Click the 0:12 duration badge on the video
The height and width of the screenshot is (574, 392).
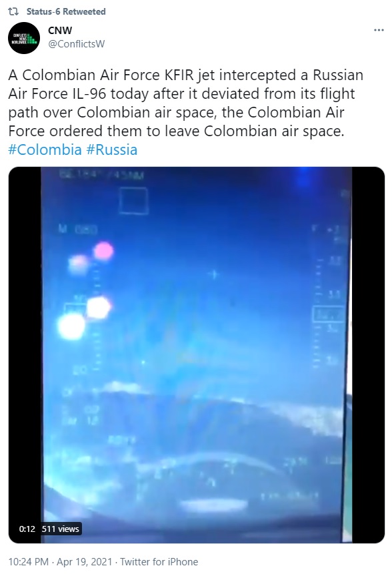click(x=27, y=529)
